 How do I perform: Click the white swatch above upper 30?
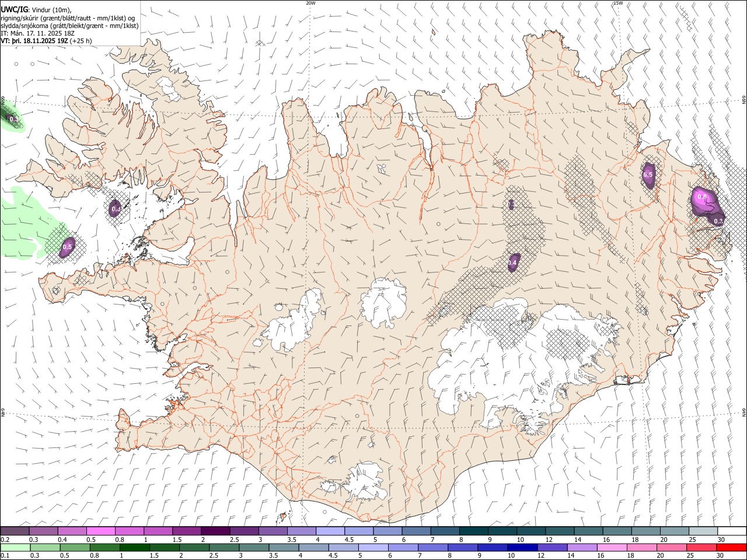tap(732, 531)
